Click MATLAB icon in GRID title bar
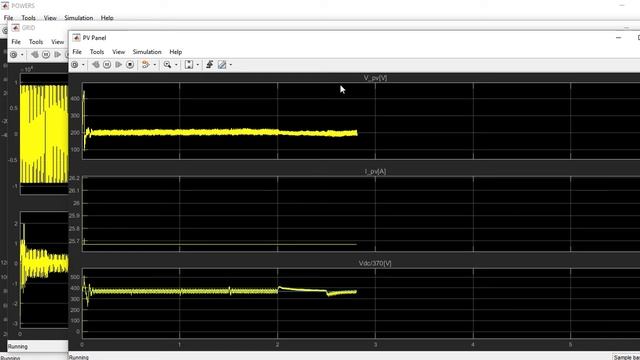Viewport: 640px width, 360px height. coord(16,28)
